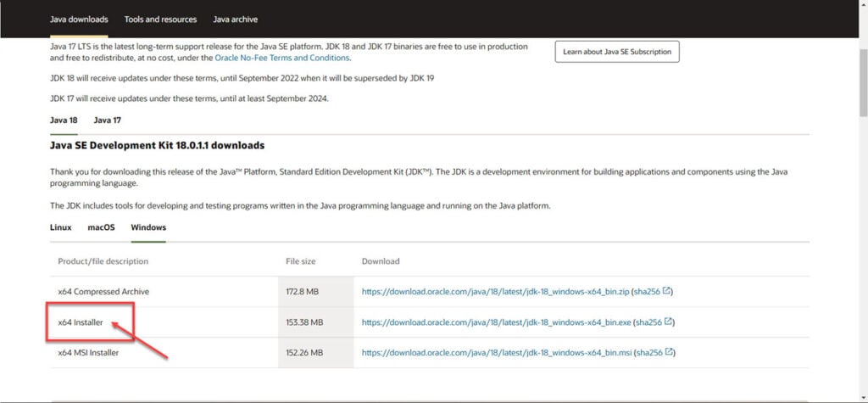This screenshot has width=868, height=403.
Task: Open Oracle No-Fee Terms and Conditions link
Action: tap(282, 58)
